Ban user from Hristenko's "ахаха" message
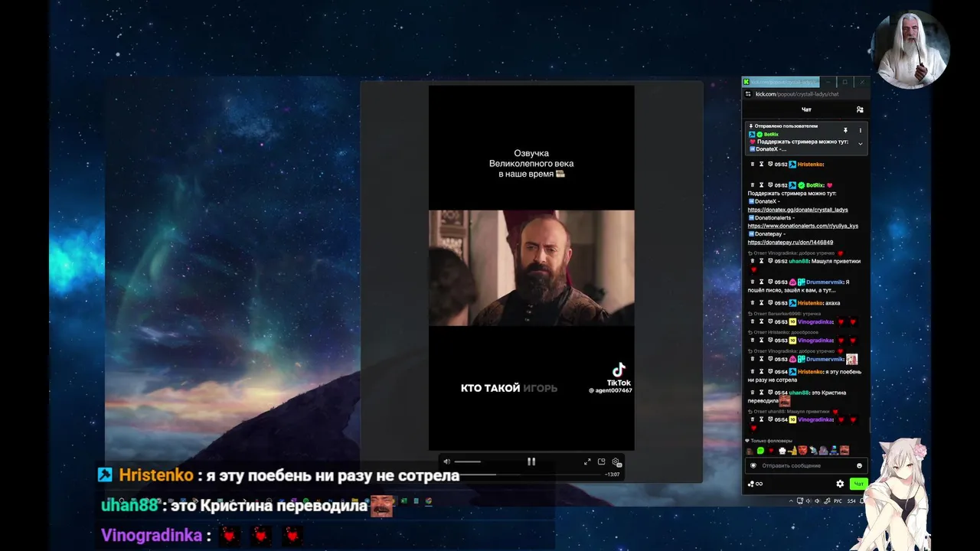This screenshot has height=551, width=980. point(769,303)
